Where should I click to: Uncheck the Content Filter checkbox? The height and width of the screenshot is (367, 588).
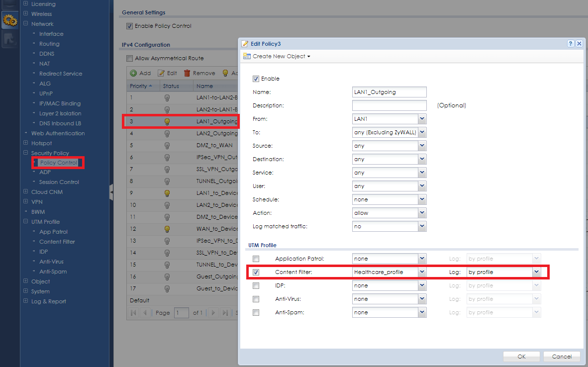click(256, 272)
